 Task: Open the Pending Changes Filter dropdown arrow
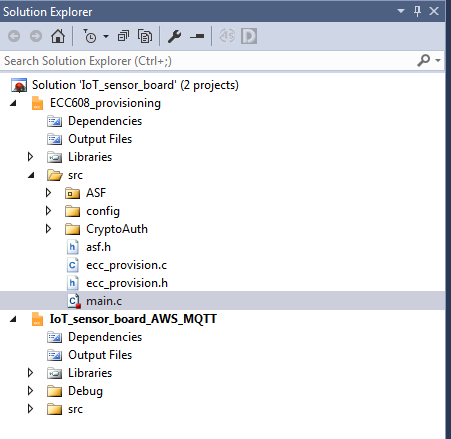click(106, 36)
